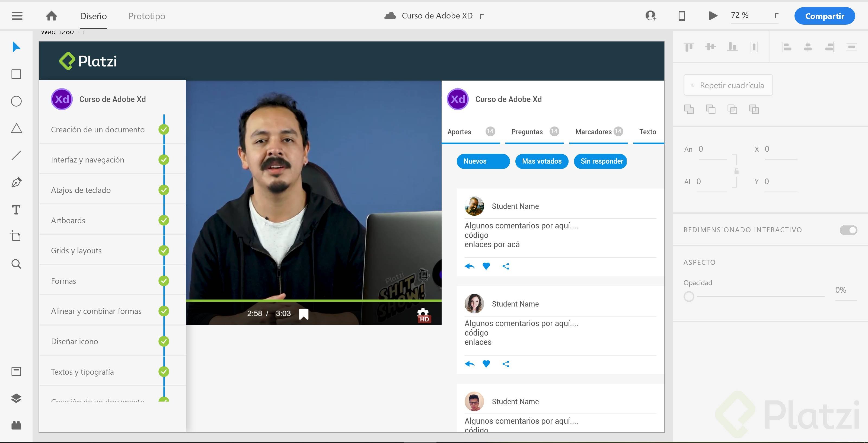Toggle the Repetir cuadrícula button
The height and width of the screenshot is (443, 868).
[x=728, y=85]
